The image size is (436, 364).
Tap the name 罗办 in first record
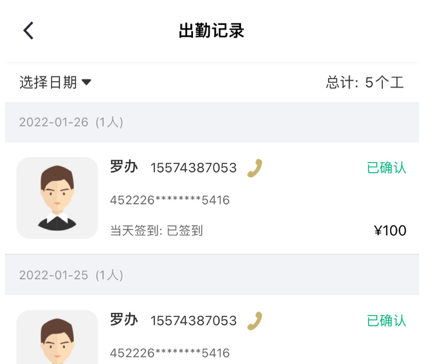[x=124, y=167]
